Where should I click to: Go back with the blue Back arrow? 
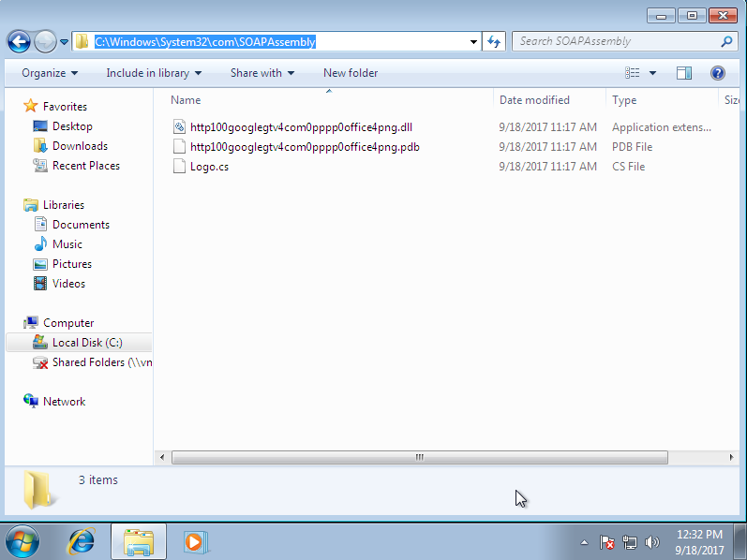tap(19, 42)
